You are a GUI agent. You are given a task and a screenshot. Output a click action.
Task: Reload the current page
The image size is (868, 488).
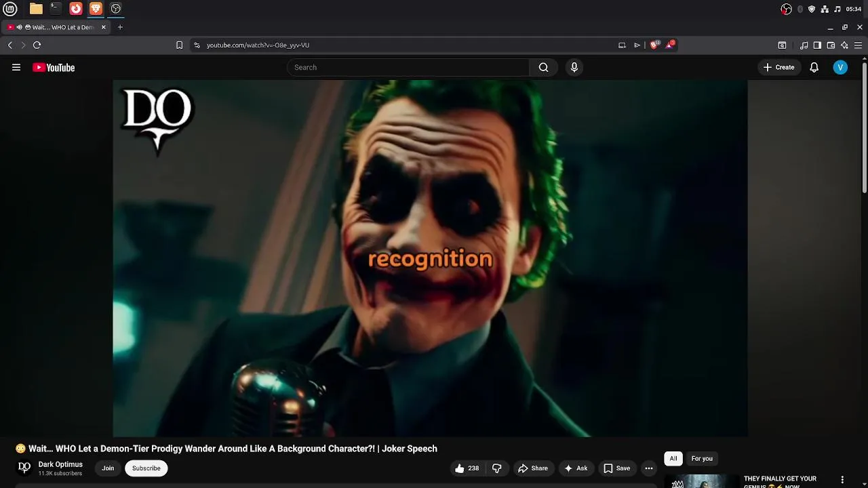pos(37,45)
